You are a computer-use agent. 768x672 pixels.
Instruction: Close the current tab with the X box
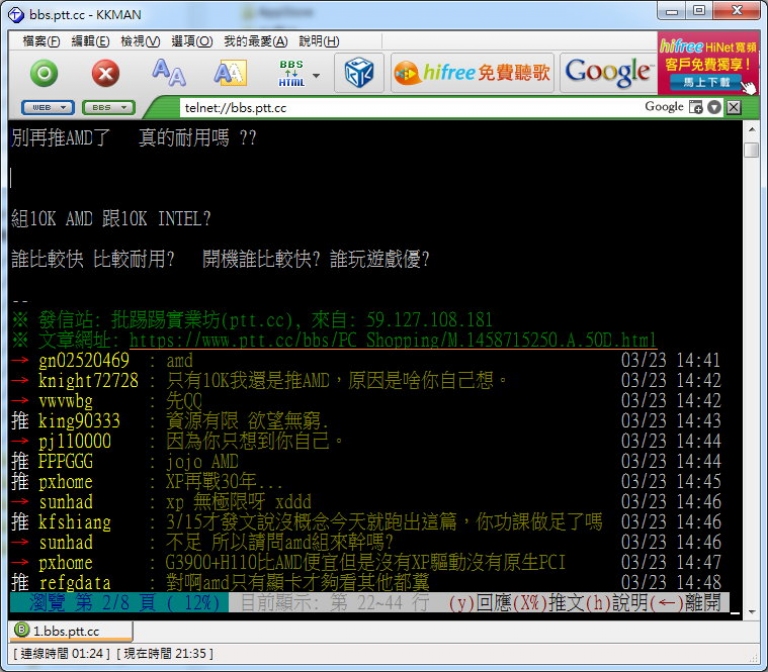[x=734, y=107]
